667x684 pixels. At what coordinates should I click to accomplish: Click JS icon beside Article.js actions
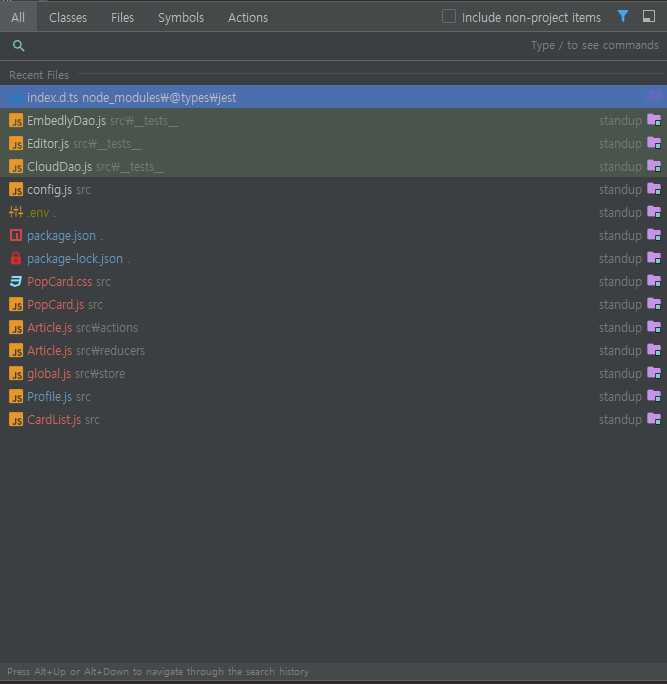pyautogui.click(x=16, y=328)
